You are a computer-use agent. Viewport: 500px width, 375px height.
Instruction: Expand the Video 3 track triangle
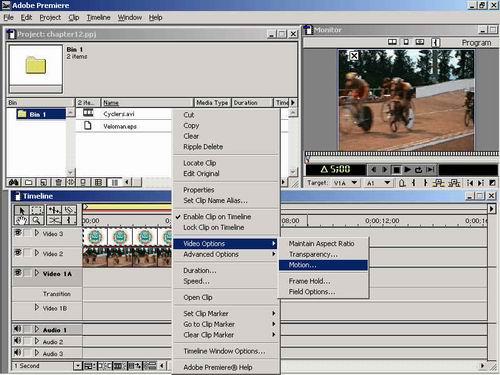point(37,233)
